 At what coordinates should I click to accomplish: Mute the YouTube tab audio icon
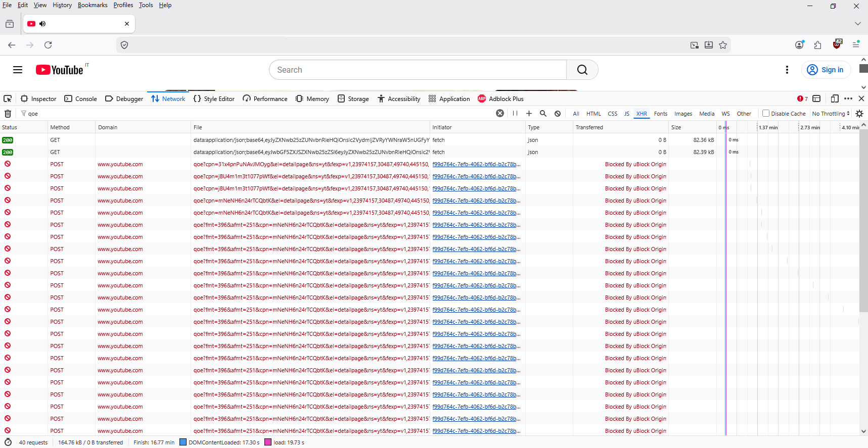click(x=42, y=24)
